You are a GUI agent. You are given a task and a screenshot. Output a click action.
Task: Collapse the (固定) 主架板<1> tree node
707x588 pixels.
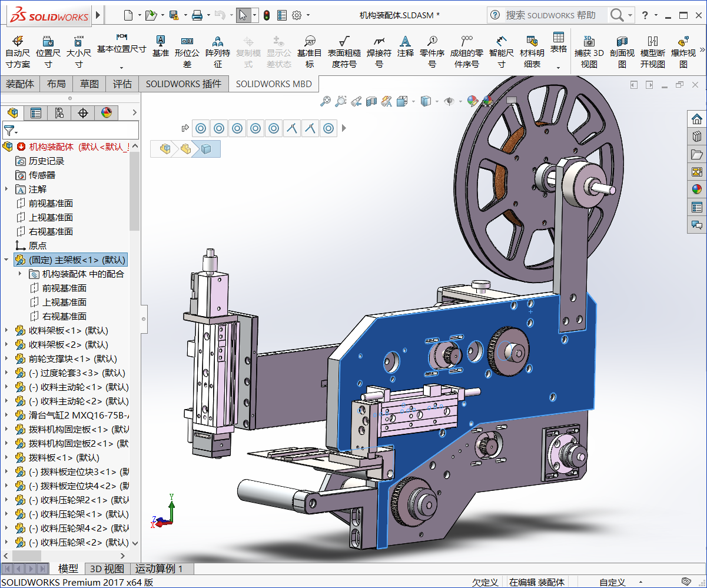coord(6,260)
